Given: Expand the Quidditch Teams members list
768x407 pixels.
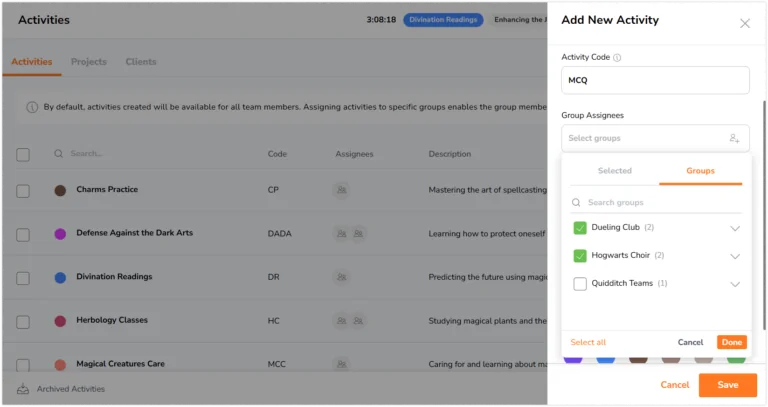Looking at the screenshot, I should (x=735, y=284).
